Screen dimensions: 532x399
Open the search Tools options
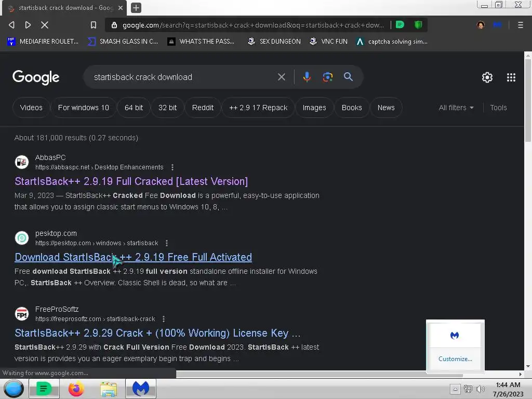498,108
